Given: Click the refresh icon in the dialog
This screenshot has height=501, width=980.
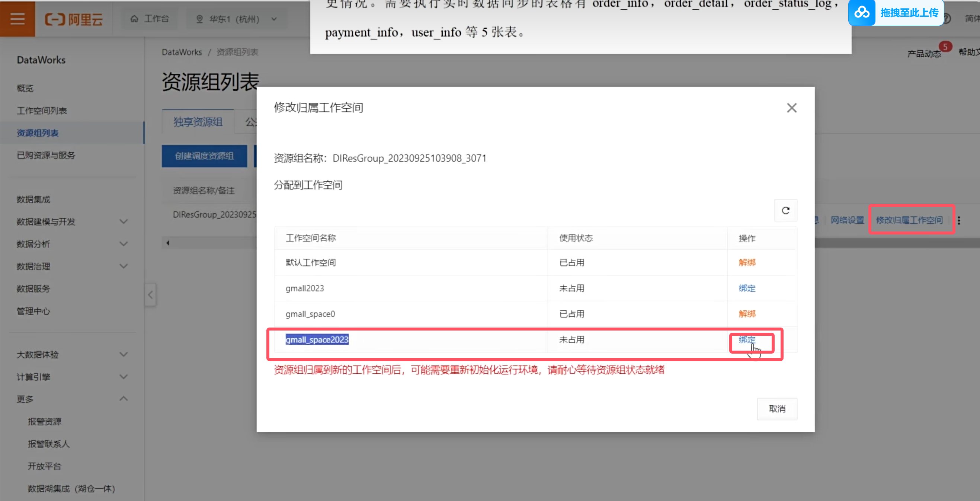Looking at the screenshot, I should 785,211.
